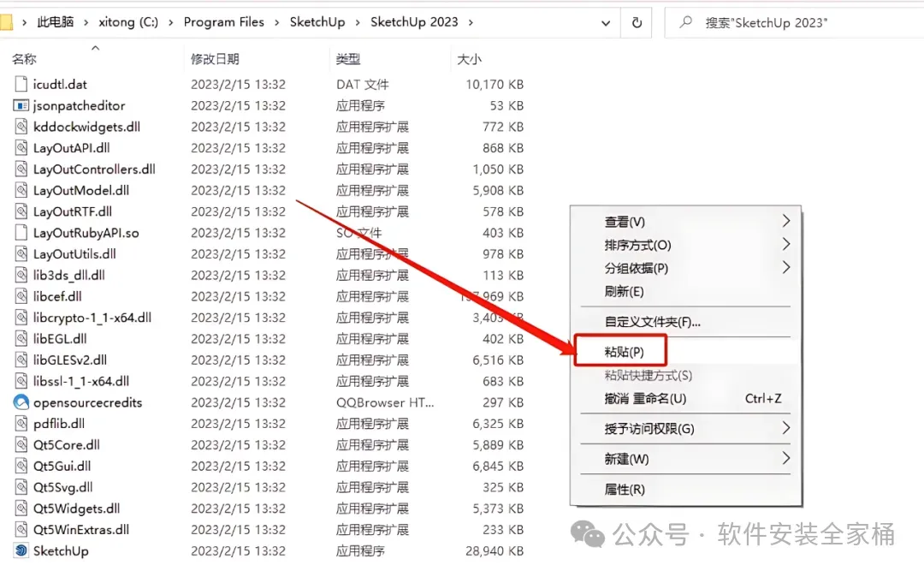Select the kddockwidgets.dll file icon
Image resolution: width=924 pixels, height=571 pixels.
[x=21, y=127]
